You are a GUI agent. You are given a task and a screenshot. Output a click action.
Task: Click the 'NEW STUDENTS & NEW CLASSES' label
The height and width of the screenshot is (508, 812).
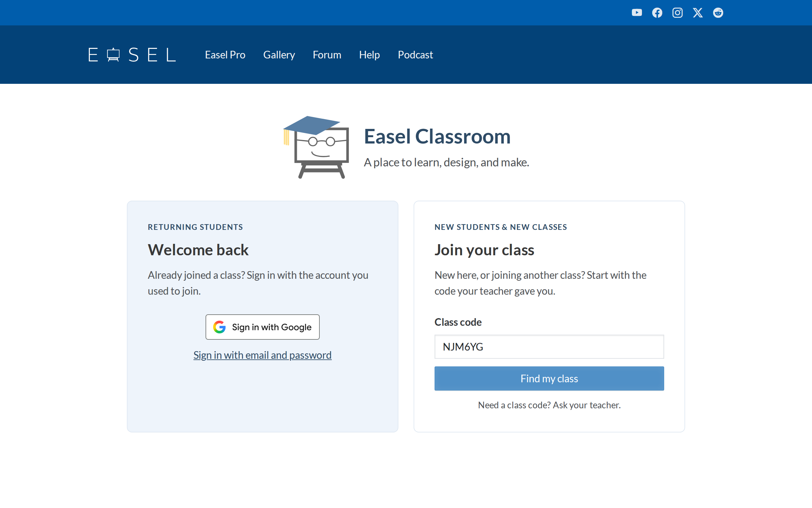[x=501, y=227]
